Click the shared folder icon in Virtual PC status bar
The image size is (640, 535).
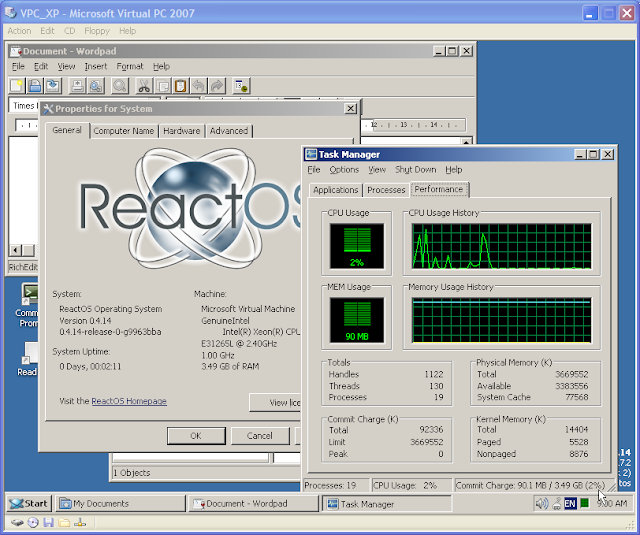(x=64, y=522)
